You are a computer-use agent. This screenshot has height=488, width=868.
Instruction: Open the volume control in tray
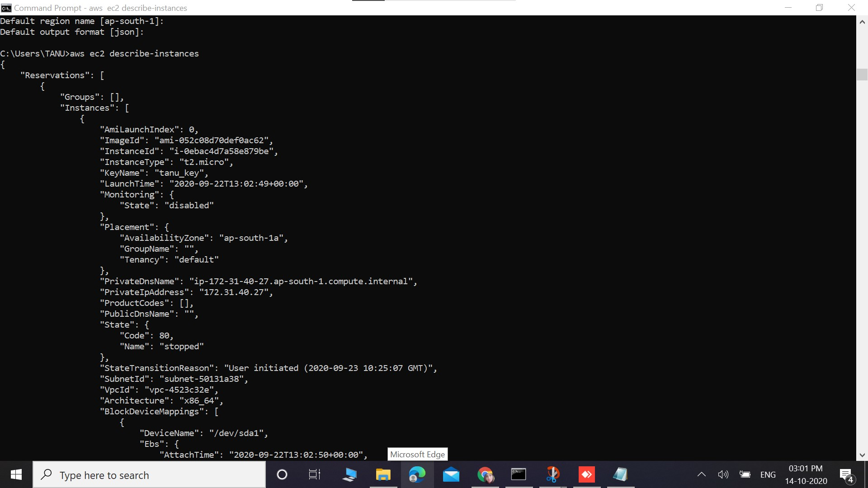click(x=723, y=474)
